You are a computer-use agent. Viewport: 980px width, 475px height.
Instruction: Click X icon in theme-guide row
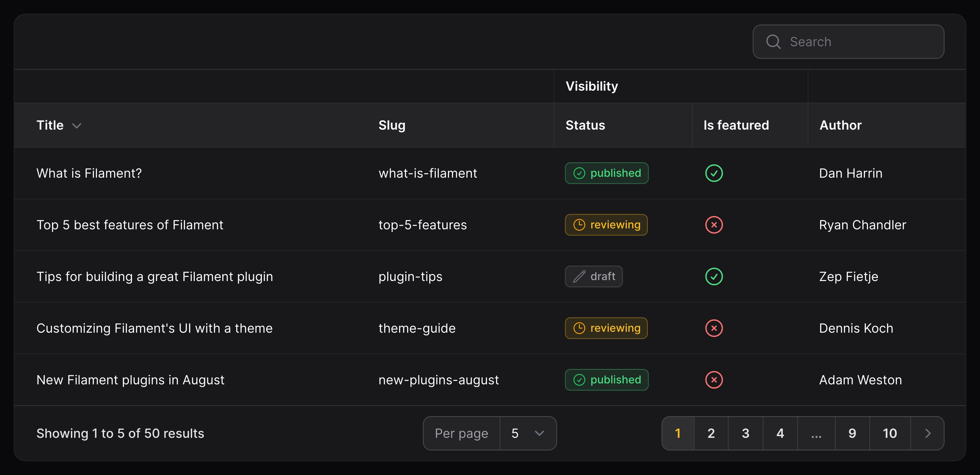coord(714,328)
